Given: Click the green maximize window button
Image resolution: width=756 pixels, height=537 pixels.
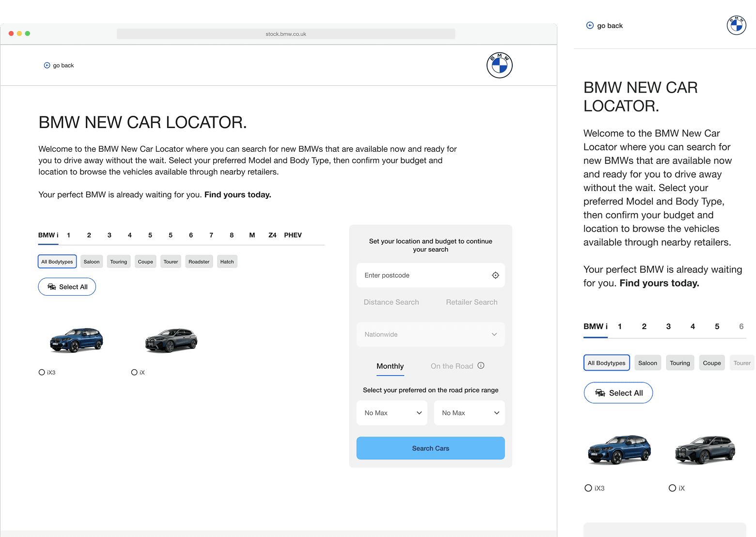Looking at the screenshot, I should click(28, 33).
